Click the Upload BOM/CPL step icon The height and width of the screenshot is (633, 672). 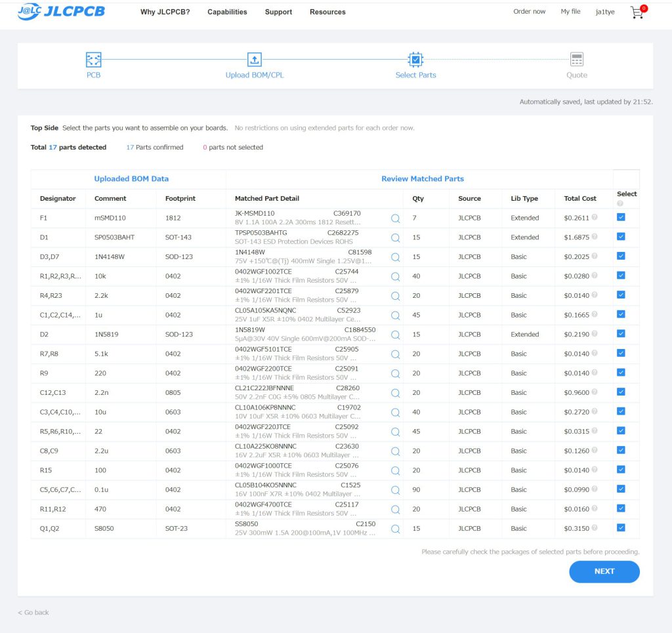click(x=255, y=60)
